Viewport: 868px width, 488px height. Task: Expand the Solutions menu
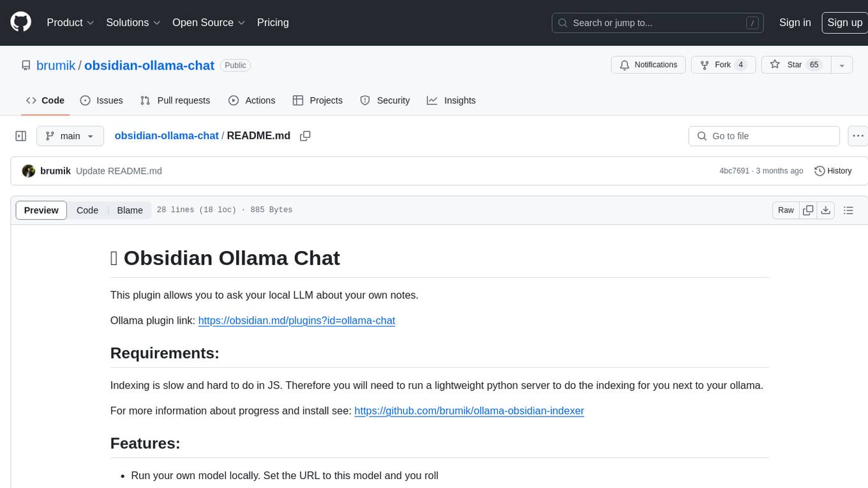pyautogui.click(x=133, y=22)
